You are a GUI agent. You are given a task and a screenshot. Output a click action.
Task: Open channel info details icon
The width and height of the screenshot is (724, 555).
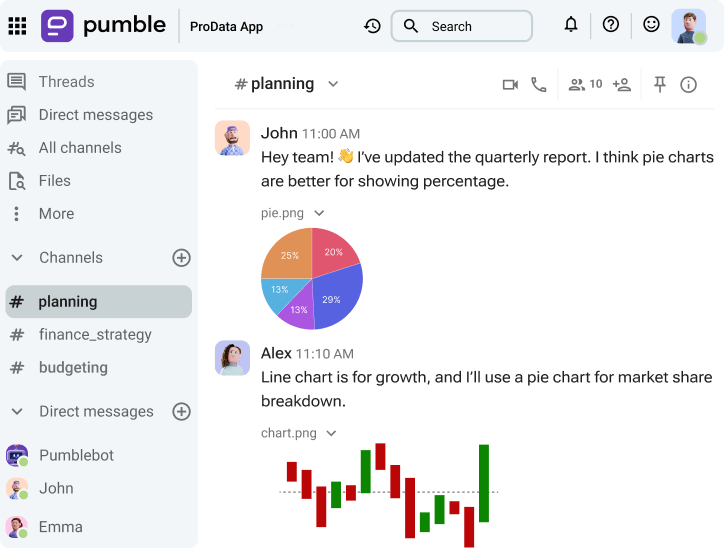click(688, 85)
